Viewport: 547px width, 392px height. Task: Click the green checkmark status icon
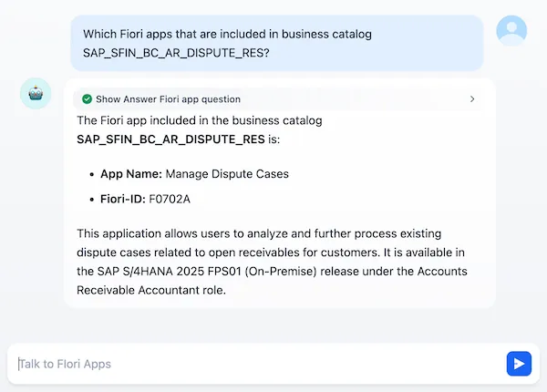87,99
